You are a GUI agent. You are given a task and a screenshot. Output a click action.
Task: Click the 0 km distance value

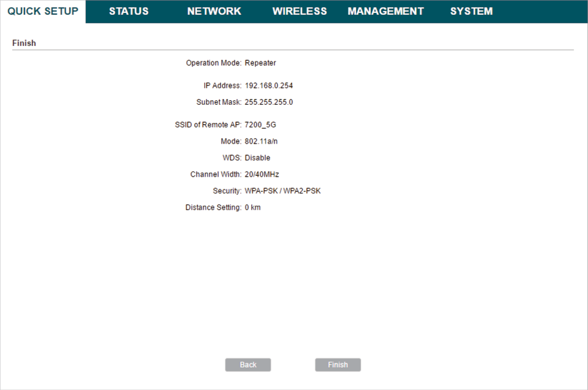[x=253, y=208]
